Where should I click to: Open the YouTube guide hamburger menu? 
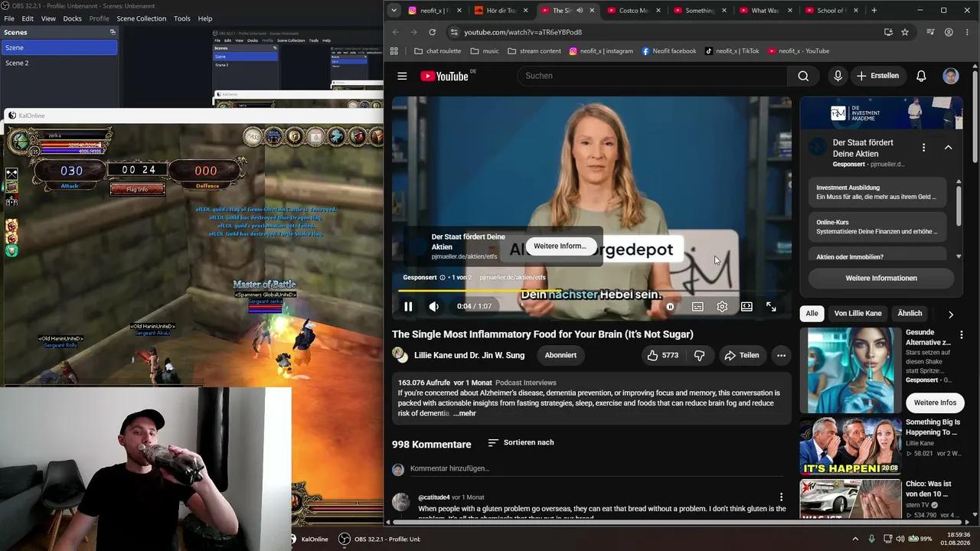click(402, 76)
